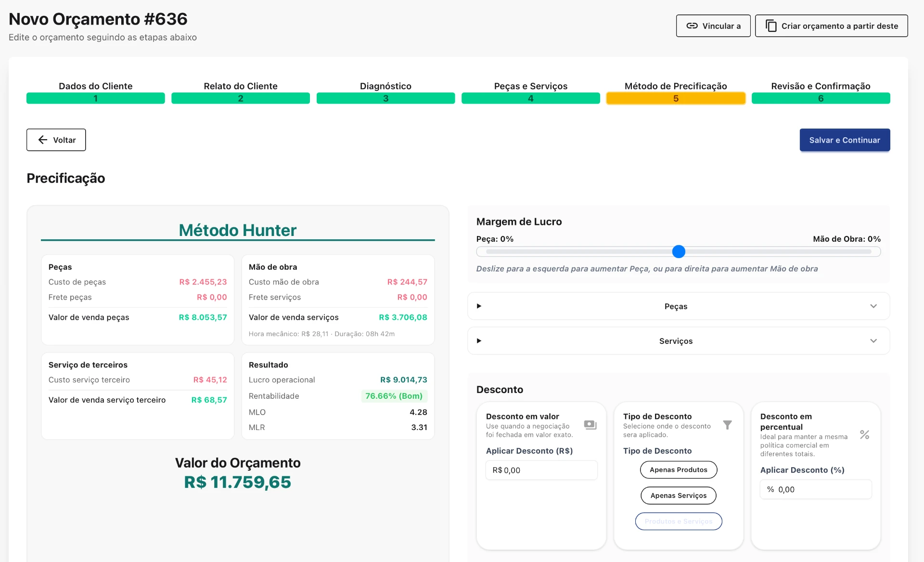Click Frete peças value R$ 0,00
This screenshot has width=924, height=562.
[212, 297]
